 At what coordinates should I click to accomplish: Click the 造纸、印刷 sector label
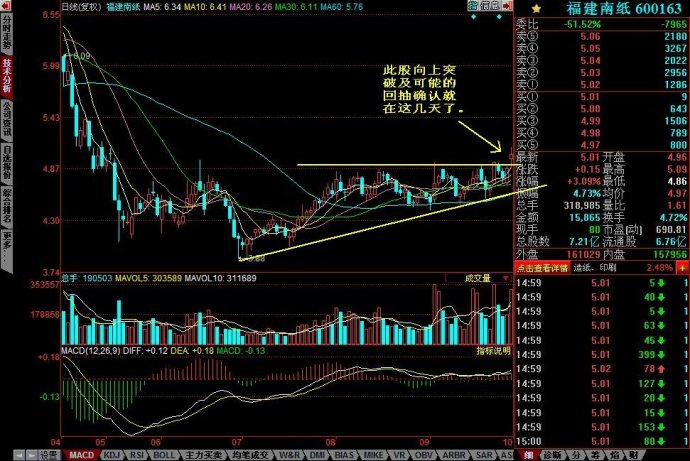[x=595, y=267]
